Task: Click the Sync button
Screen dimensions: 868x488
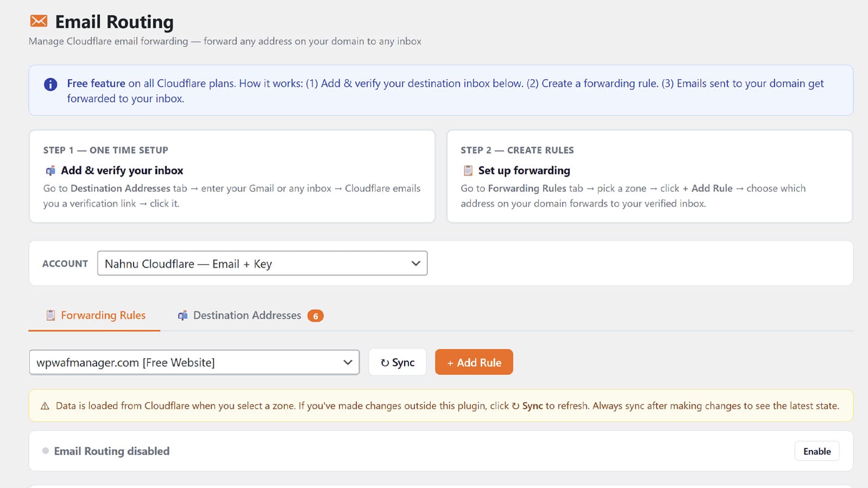Action: (398, 362)
